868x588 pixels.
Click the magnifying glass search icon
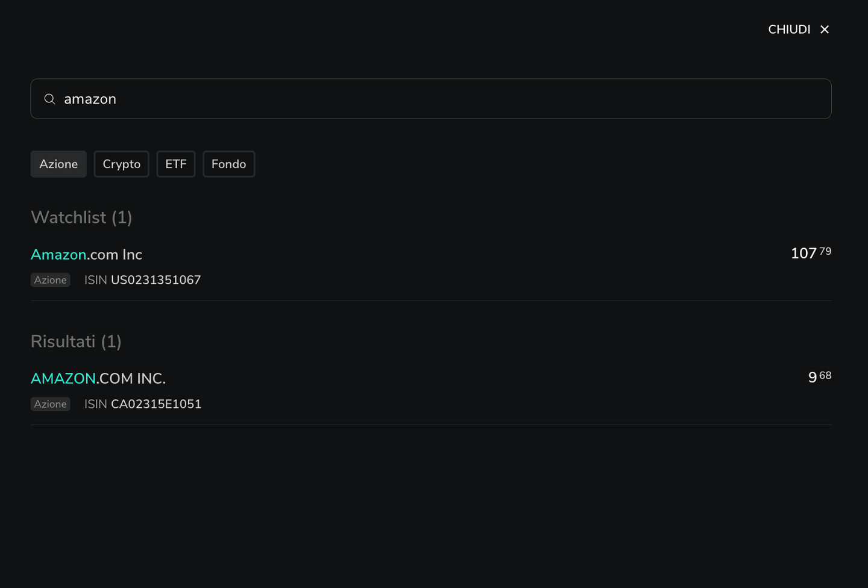tap(50, 99)
